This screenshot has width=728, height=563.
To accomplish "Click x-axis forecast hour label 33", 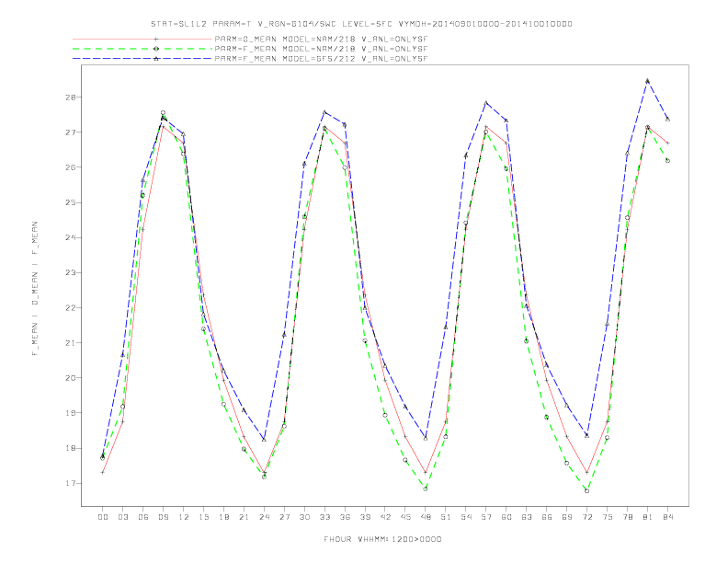I will [x=325, y=517].
